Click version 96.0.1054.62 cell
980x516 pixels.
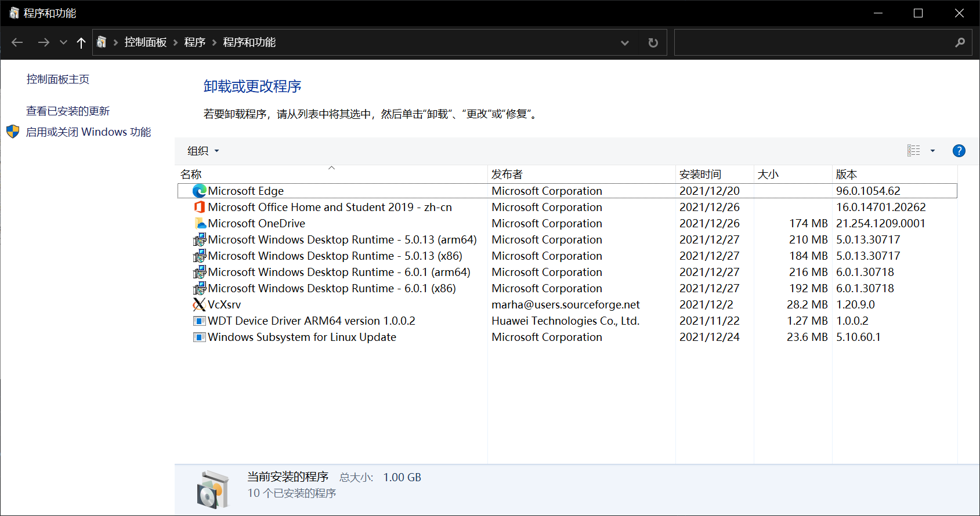(x=868, y=191)
